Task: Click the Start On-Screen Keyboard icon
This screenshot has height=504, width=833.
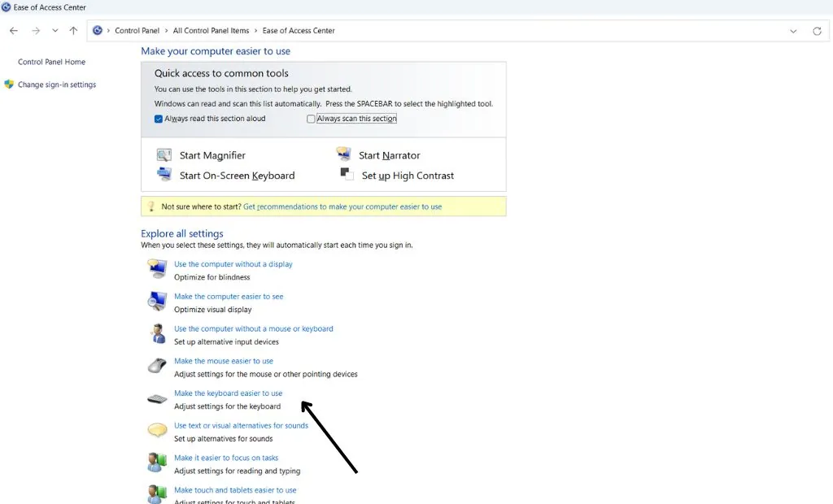Action: (164, 174)
